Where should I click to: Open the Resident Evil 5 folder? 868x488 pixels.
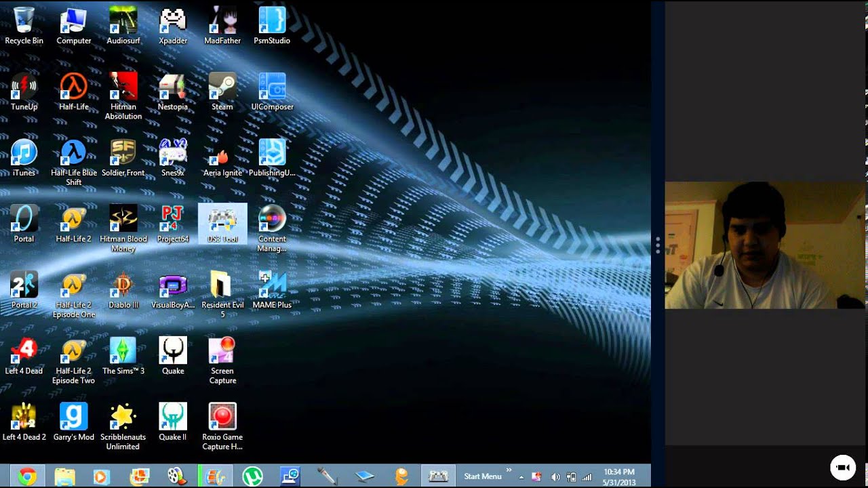222,296
